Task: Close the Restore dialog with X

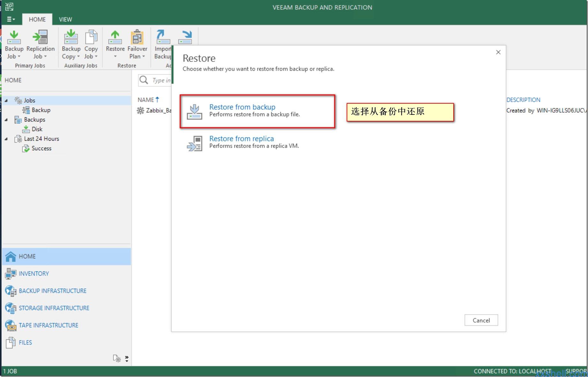Action: tap(498, 52)
